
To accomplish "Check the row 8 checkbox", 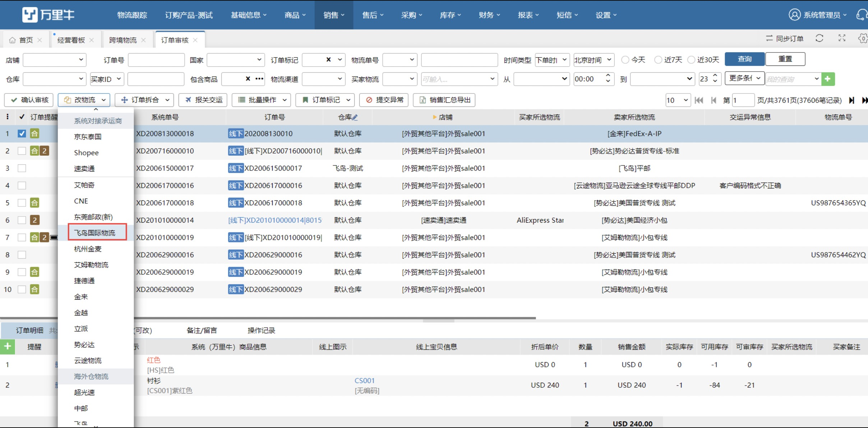I will (22, 255).
